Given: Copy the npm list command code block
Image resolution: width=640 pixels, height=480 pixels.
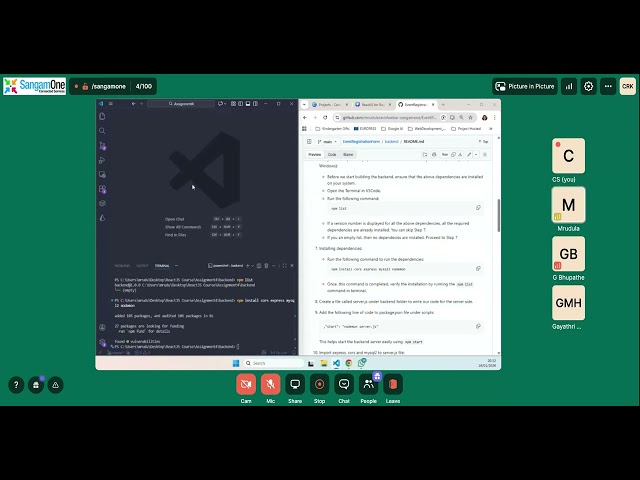Looking at the screenshot, I should click(x=478, y=208).
